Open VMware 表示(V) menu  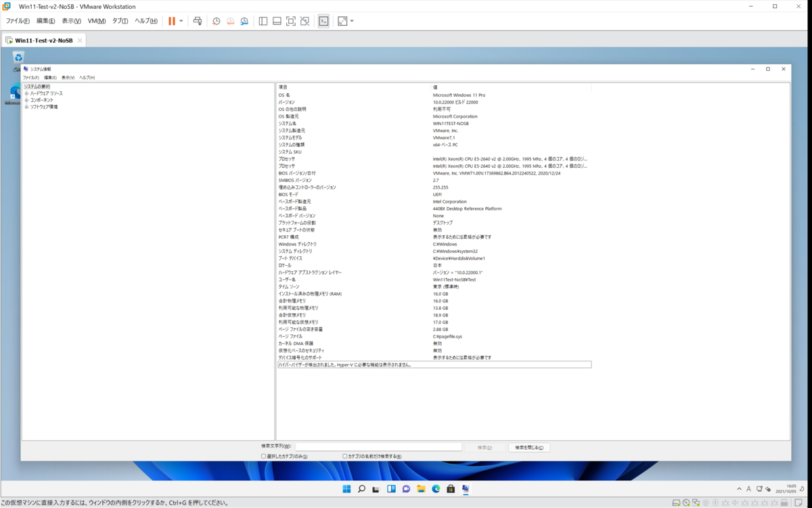[71, 21]
